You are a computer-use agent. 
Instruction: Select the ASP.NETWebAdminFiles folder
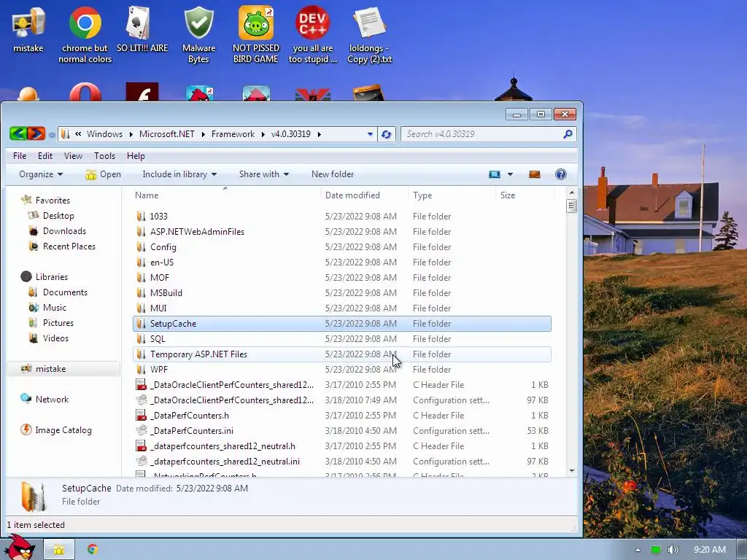[341, 231]
